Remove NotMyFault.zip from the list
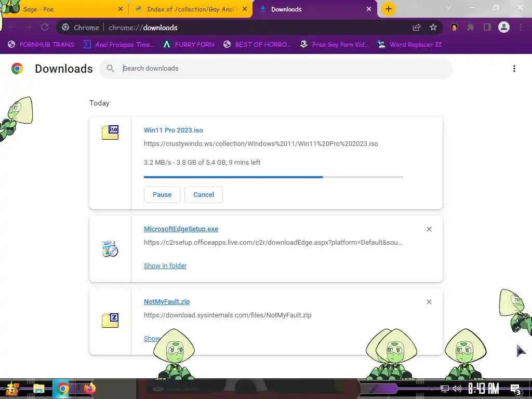Screen dimensions: 532x399 pos(429,302)
